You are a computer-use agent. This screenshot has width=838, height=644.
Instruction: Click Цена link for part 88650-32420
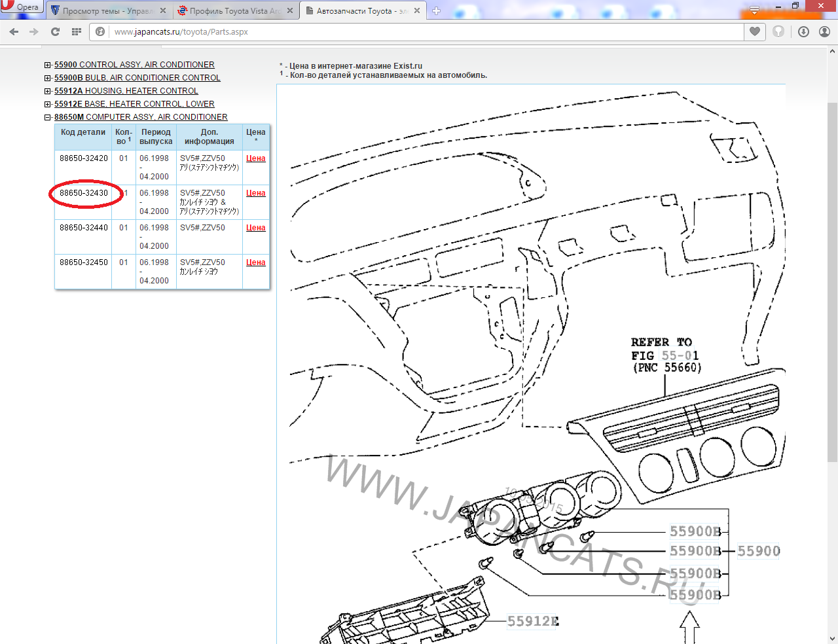(255, 158)
